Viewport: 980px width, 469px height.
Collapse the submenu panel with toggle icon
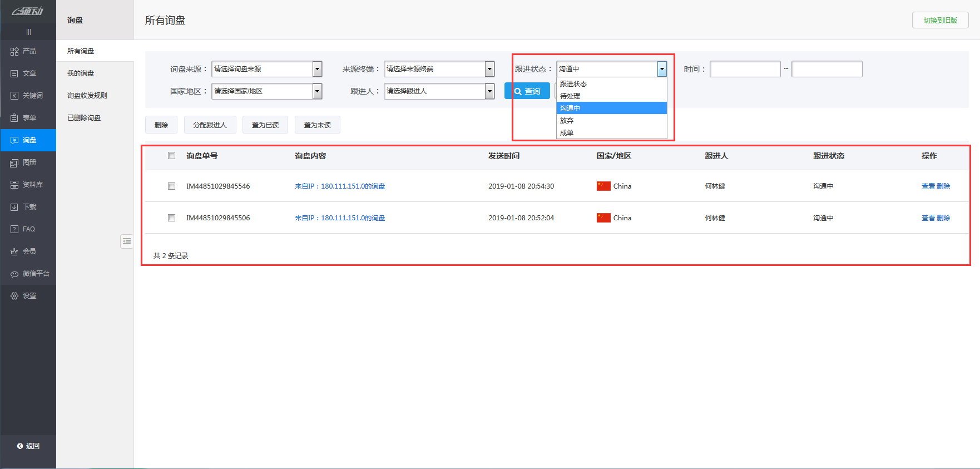[127, 241]
